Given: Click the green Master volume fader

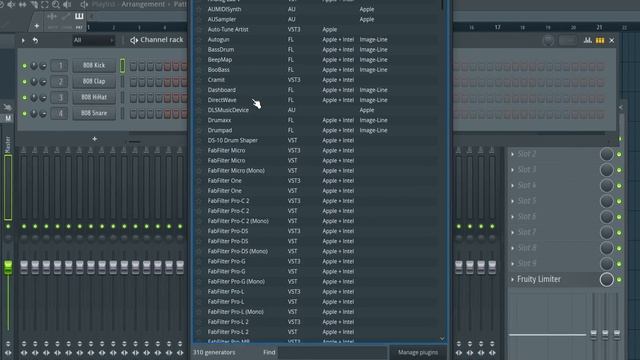Looking at the screenshot, I should pos(8,267).
